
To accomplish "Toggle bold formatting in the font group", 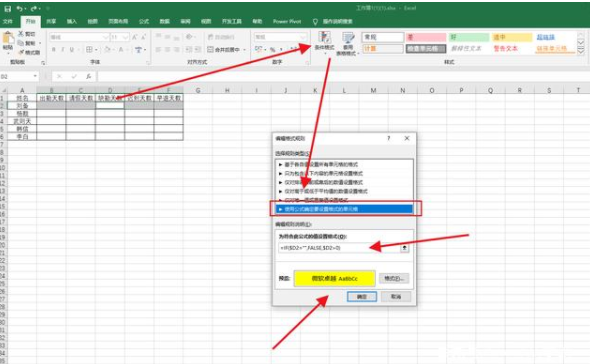I will tap(54, 49).
